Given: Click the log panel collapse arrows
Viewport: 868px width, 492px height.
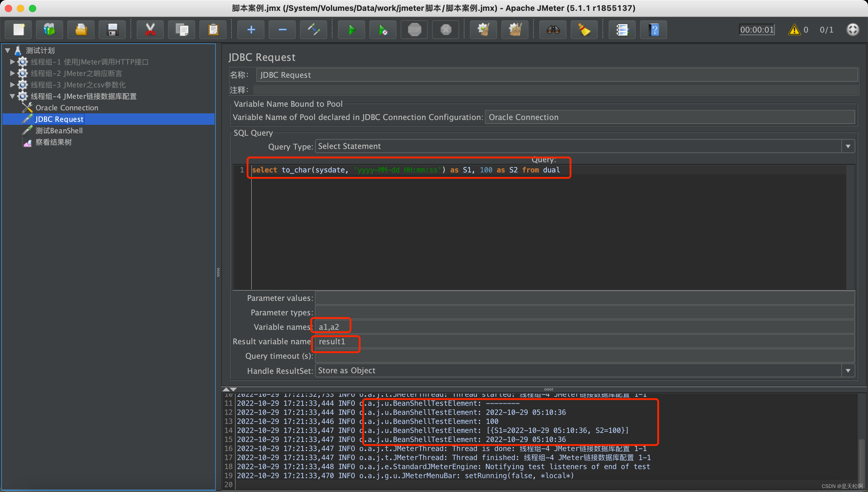Looking at the screenshot, I should pos(230,389).
